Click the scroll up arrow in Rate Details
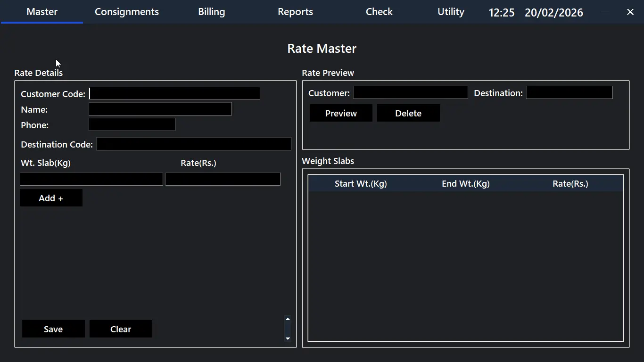 [288, 319]
